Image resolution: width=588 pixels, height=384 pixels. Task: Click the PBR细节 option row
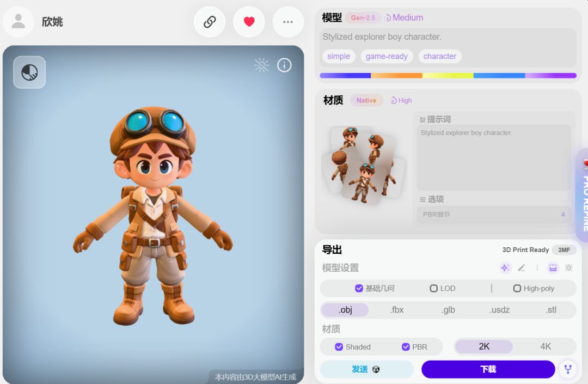point(494,215)
